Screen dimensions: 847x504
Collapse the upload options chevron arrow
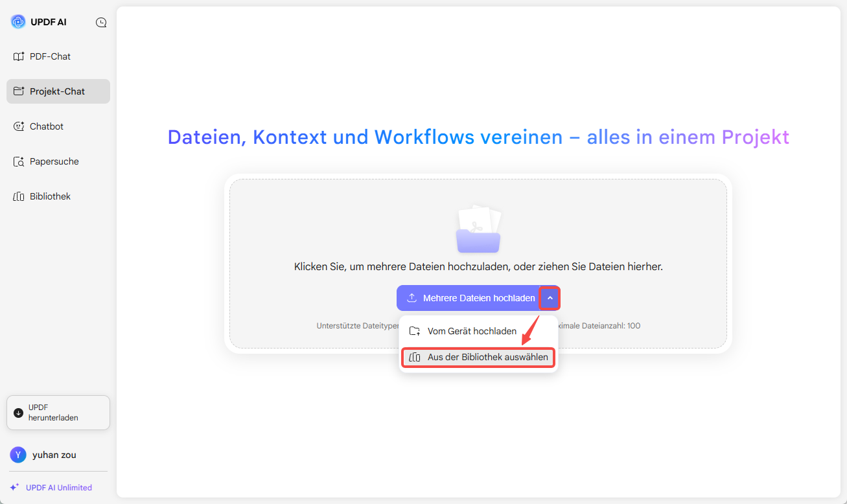point(550,298)
